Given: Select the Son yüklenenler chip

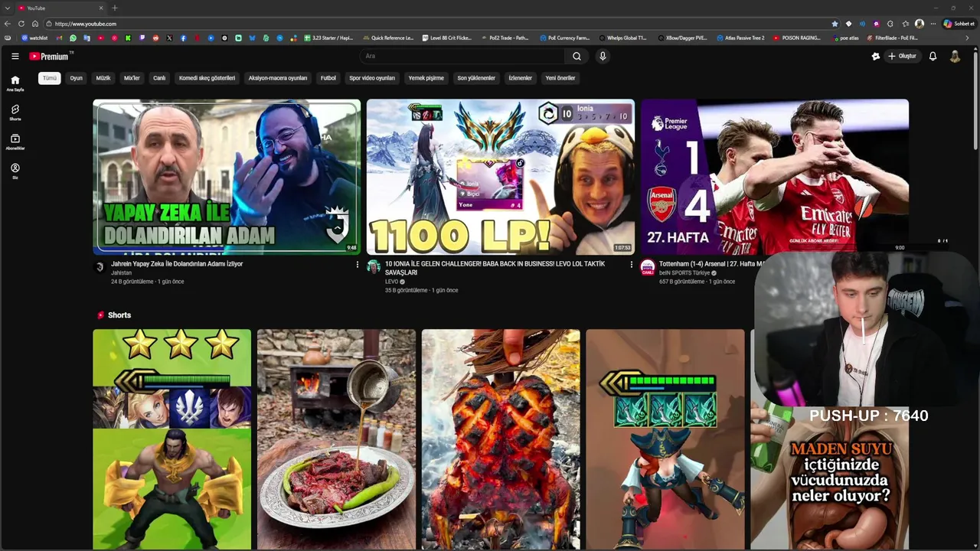Looking at the screenshot, I should point(476,78).
